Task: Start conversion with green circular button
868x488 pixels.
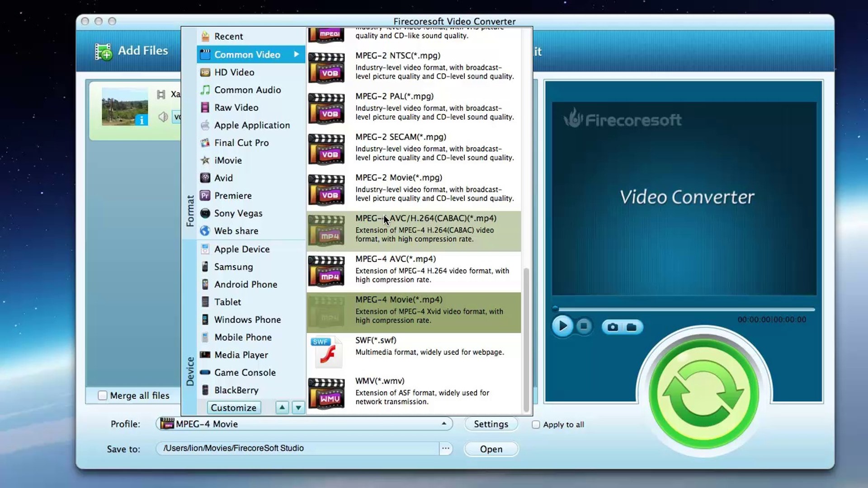Action: tap(703, 393)
